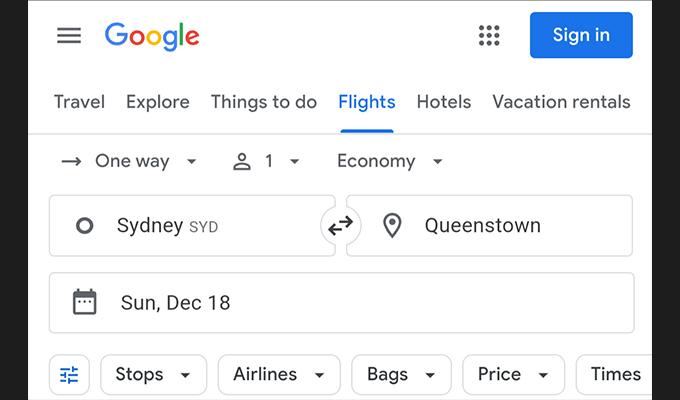The height and width of the screenshot is (400, 680).
Task: Open the Stops filter
Action: (154, 375)
